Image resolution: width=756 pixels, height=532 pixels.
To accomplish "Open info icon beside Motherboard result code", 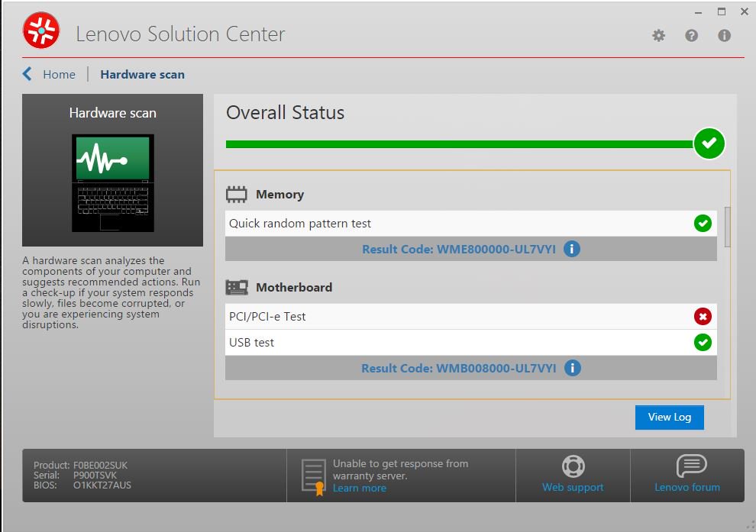I will tap(572, 368).
